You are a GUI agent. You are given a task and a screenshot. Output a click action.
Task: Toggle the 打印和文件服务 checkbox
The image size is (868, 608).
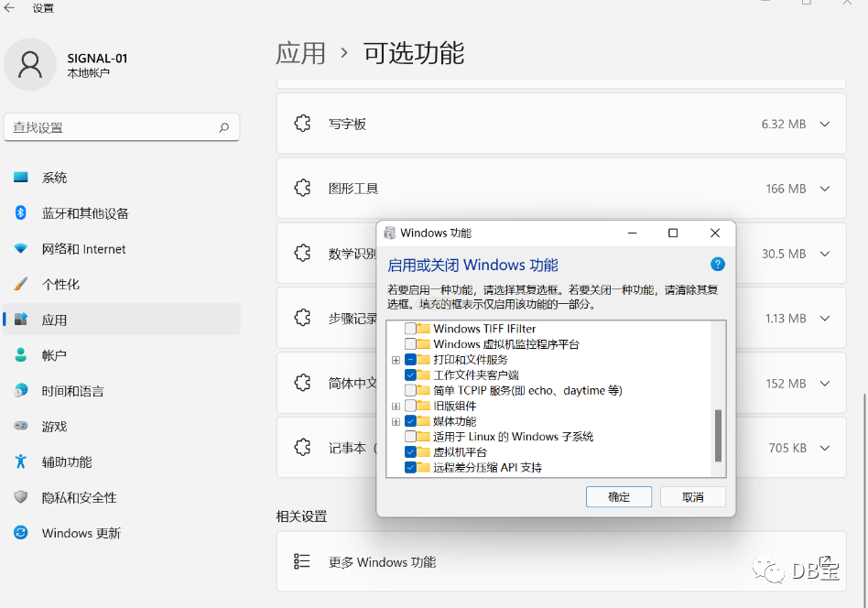(x=410, y=359)
